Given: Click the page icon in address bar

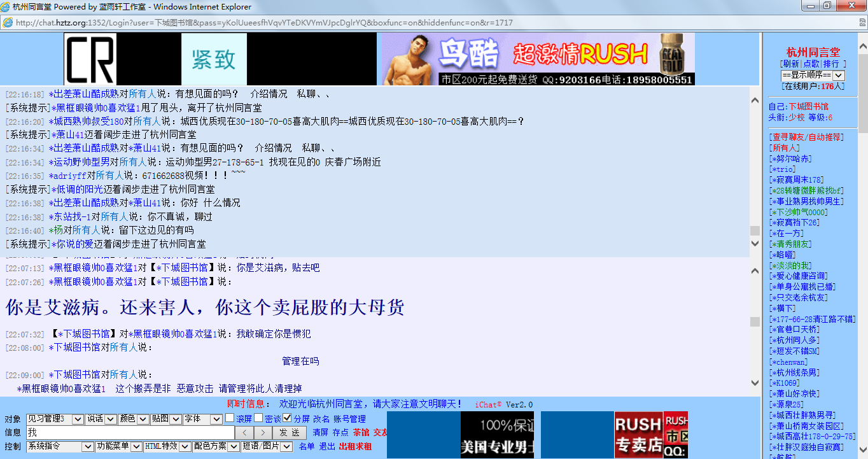Looking at the screenshot, I should point(8,23).
